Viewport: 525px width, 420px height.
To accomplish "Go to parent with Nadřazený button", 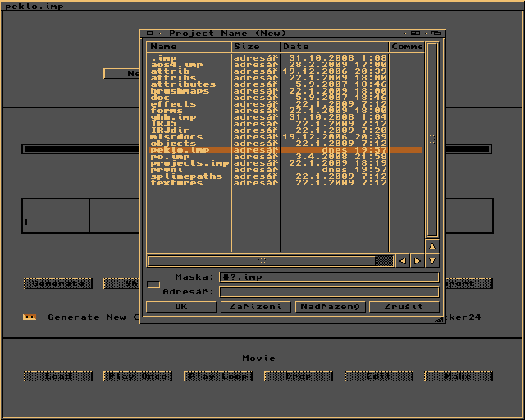I will 330,307.
